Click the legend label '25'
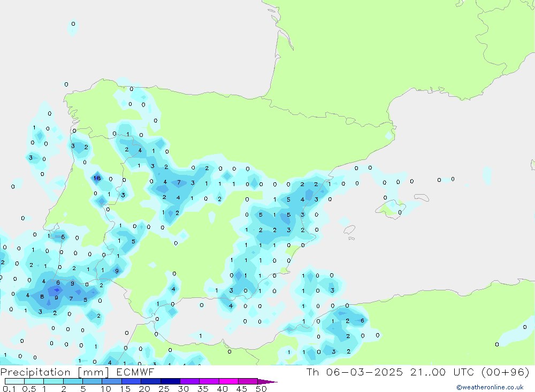This screenshot has height=392, width=535. point(164,389)
